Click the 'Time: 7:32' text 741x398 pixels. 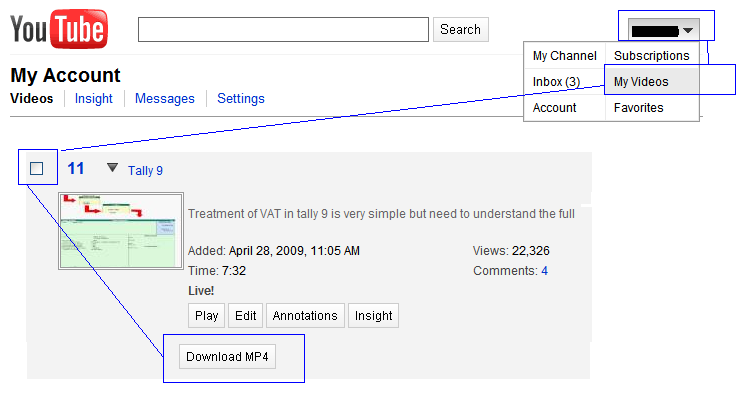point(217,271)
